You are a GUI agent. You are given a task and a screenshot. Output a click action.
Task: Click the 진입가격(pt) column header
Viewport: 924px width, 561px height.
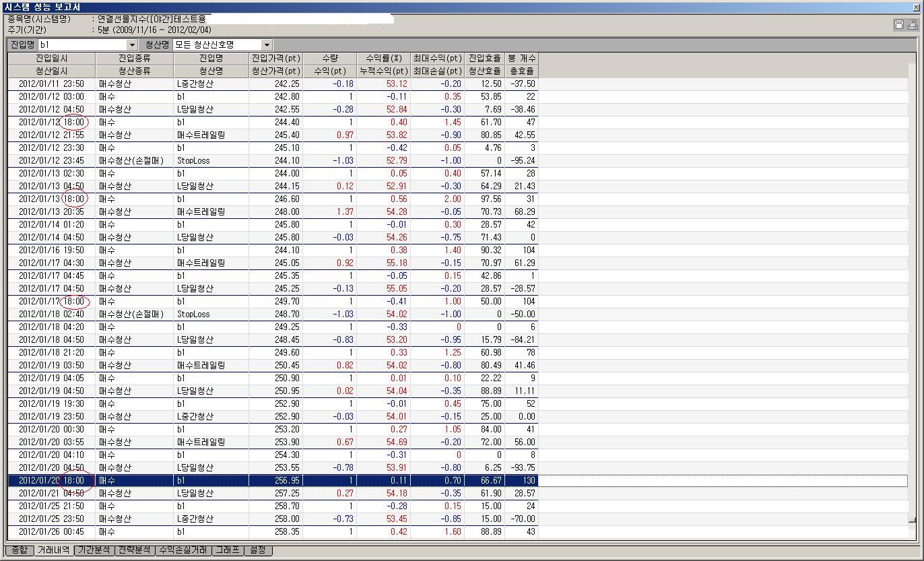pyautogui.click(x=276, y=59)
